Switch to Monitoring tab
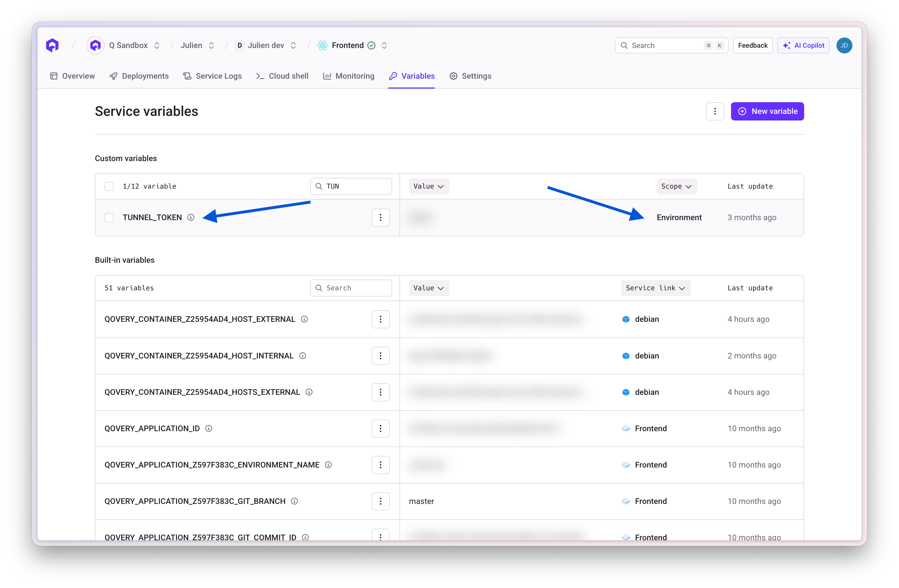Screen dimensions: 899x588 (x=348, y=76)
